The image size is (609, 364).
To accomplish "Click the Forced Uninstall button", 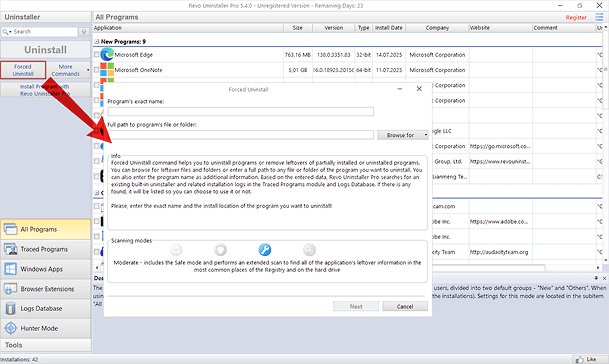I will point(23,70).
